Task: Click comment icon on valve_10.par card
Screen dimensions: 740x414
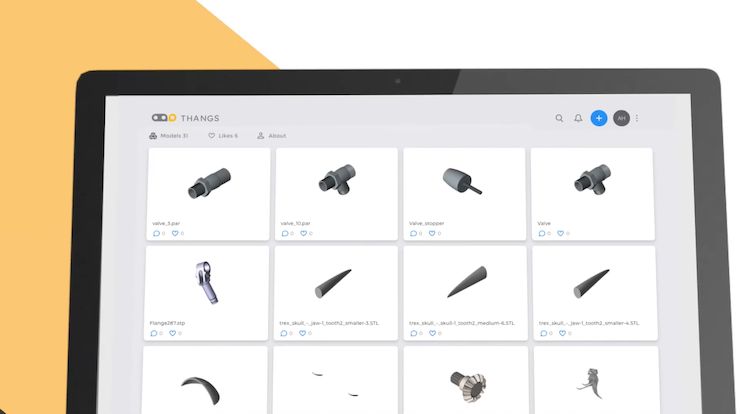Action: (x=285, y=233)
